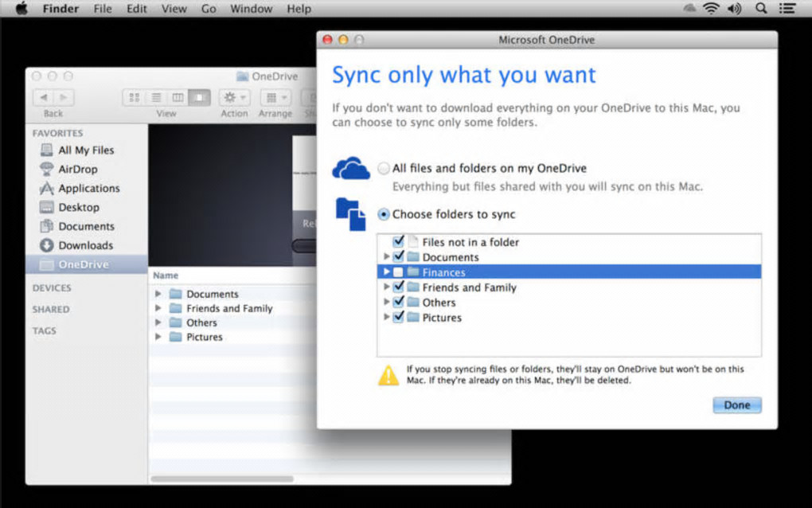The height and width of the screenshot is (508, 812).
Task: Switch Finder to icon view
Action: point(134,97)
